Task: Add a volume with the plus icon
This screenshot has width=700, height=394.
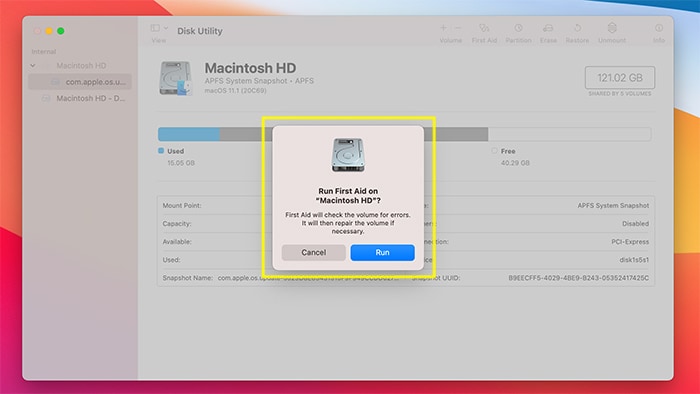Action: 443,28
